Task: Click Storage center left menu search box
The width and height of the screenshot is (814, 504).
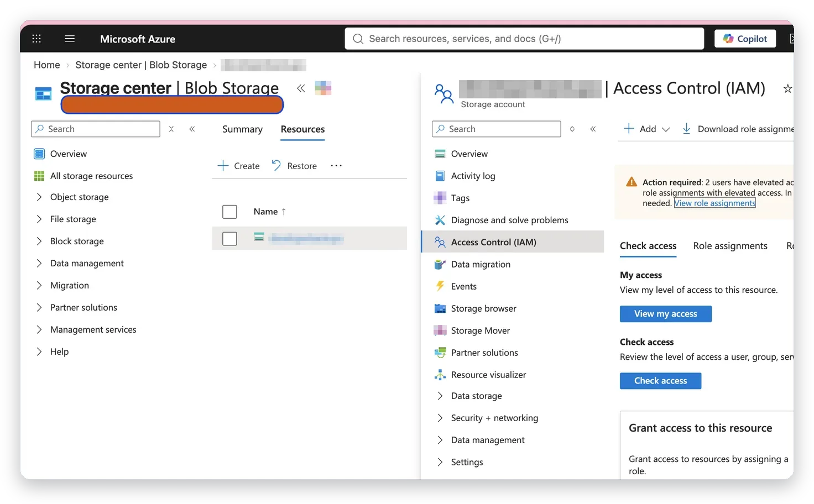Action: coord(96,129)
